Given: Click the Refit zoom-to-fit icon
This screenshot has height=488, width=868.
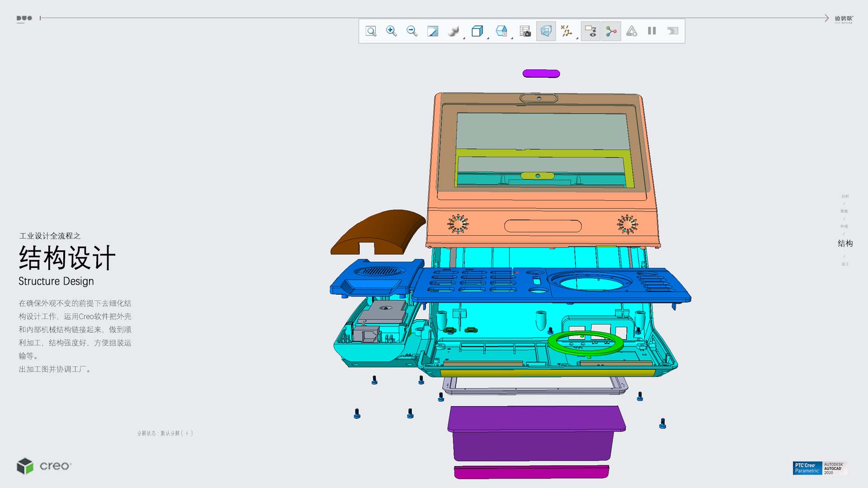Looking at the screenshot, I should 371,31.
